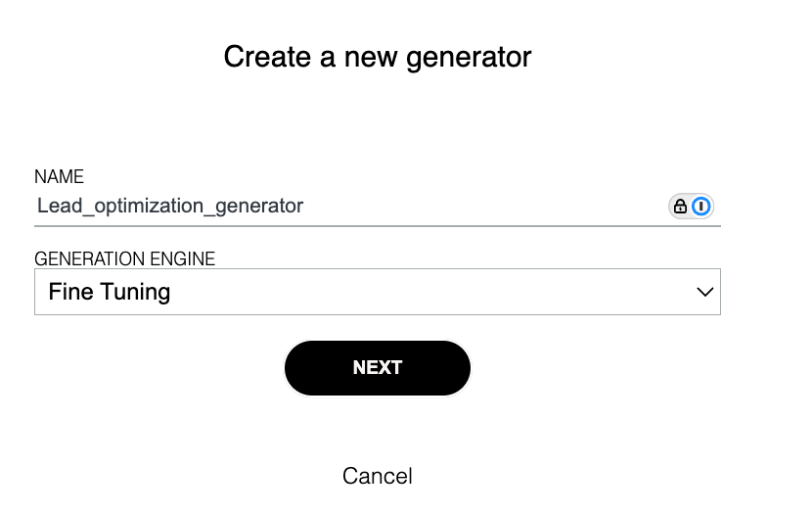Expand the Generation Engine dropdown
Screen dimensions: 812x513
[377, 292]
